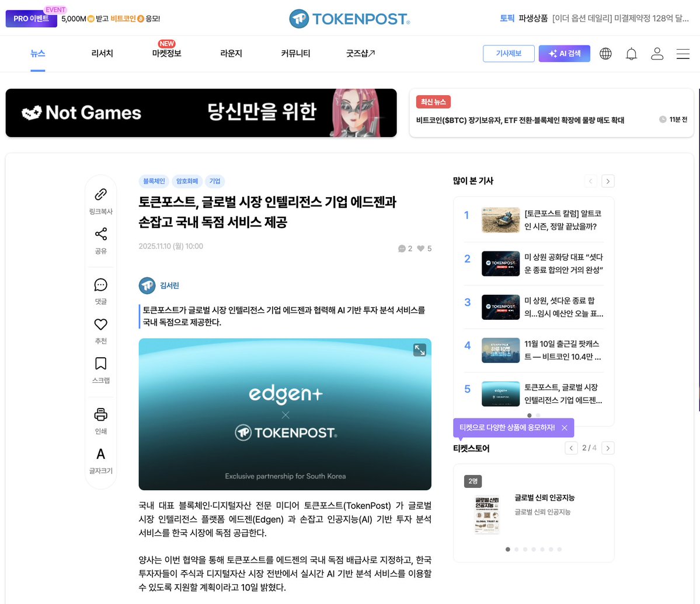Image resolution: width=700 pixels, height=604 pixels.
Task: Select the 블록체인 tag
Action: 154,181
